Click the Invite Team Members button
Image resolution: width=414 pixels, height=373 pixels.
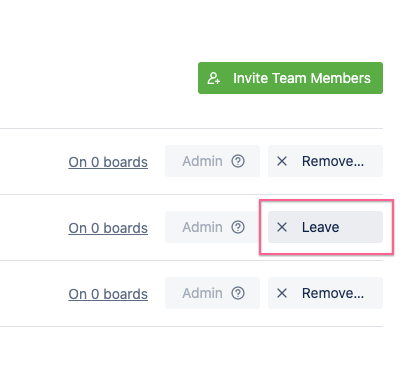290,78
